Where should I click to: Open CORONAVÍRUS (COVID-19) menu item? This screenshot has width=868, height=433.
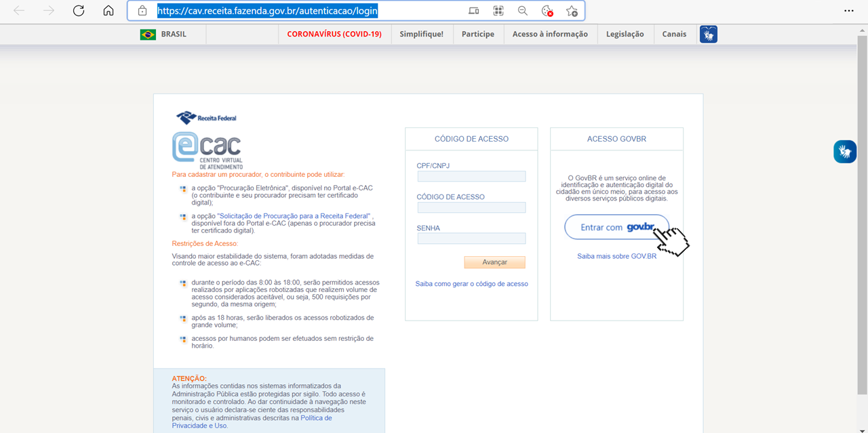[334, 34]
